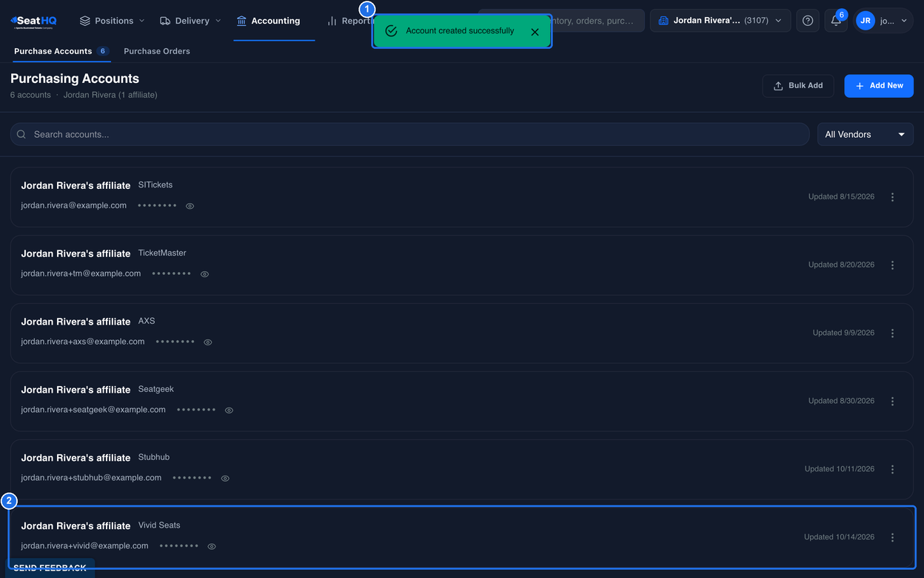Click the Vivid Seats vendor label

159,526
